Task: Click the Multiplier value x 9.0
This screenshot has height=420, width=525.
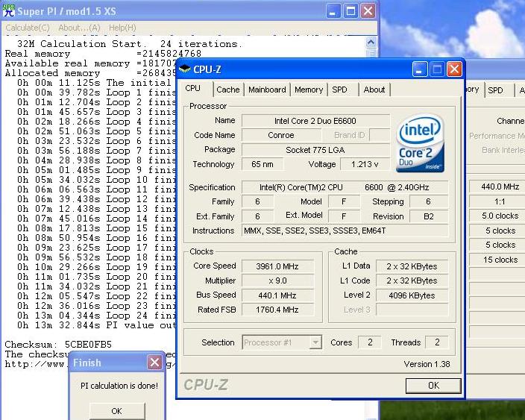Action: [x=277, y=280]
